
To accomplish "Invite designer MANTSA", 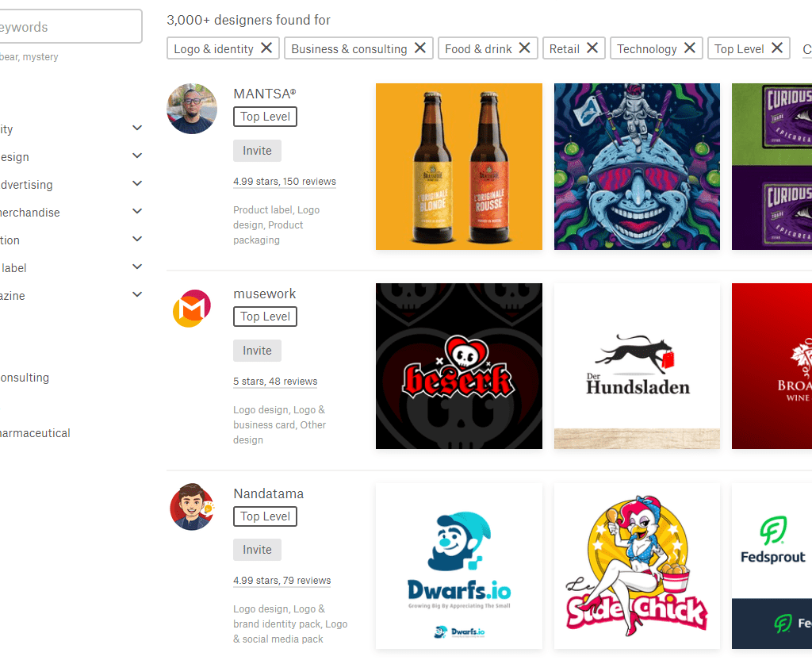I will [257, 151].
